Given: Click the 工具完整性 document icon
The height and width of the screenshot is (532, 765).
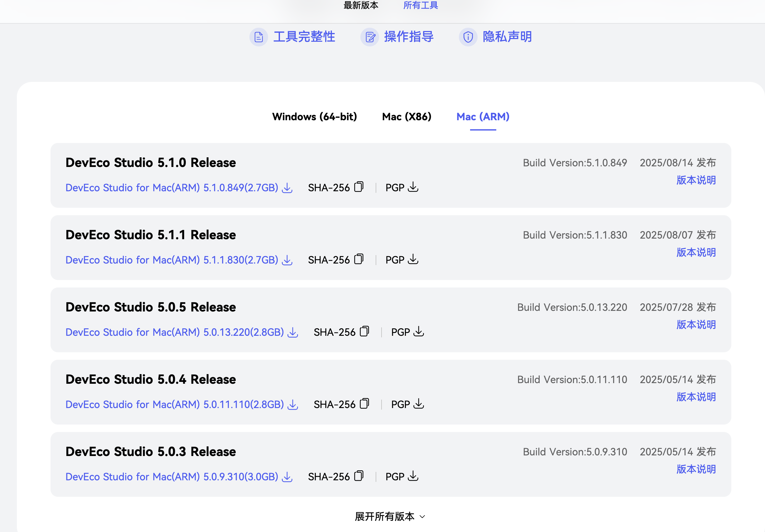Looking at the screenshot, I should 258,37.
